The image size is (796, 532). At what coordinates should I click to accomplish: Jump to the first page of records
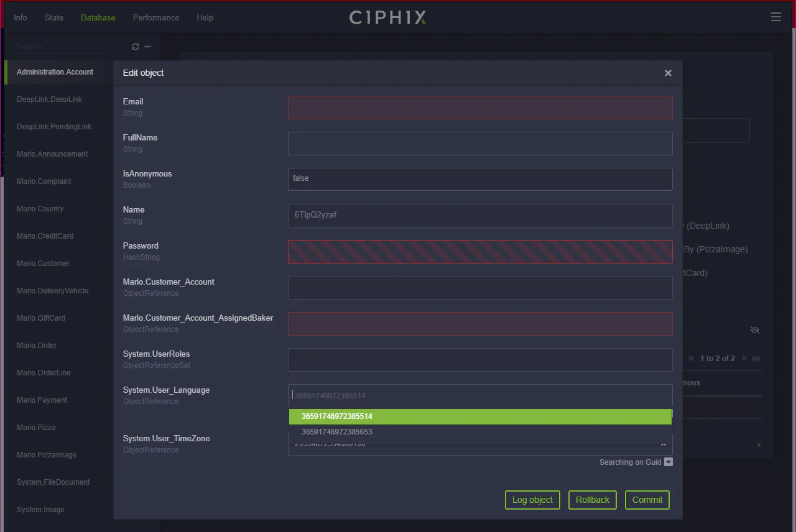pos(690,358)
